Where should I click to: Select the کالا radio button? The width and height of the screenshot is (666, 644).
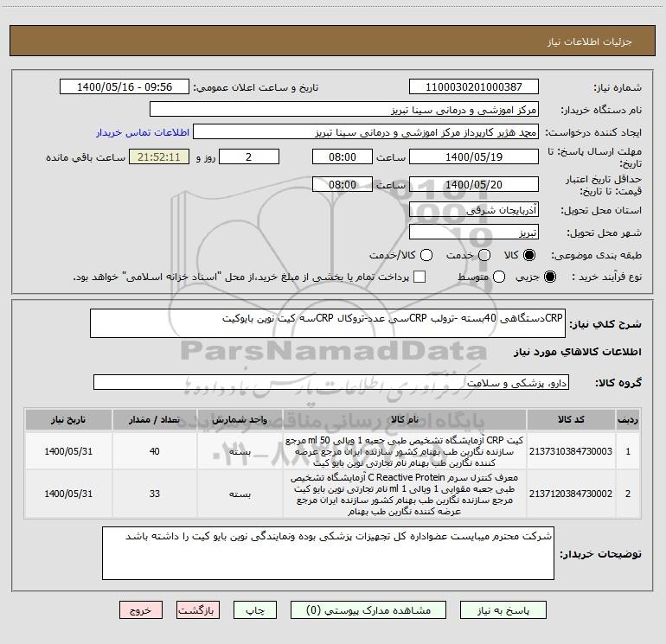pyautogui.click(x=529, y=255)
